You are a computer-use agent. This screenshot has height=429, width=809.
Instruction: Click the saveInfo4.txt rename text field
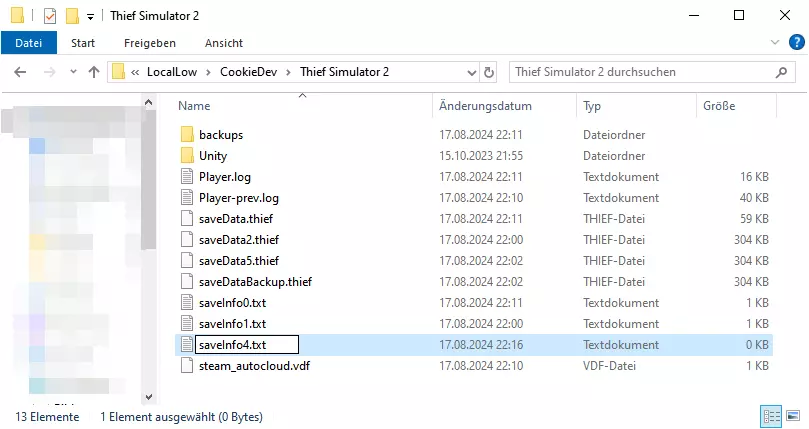coord(247,345)
